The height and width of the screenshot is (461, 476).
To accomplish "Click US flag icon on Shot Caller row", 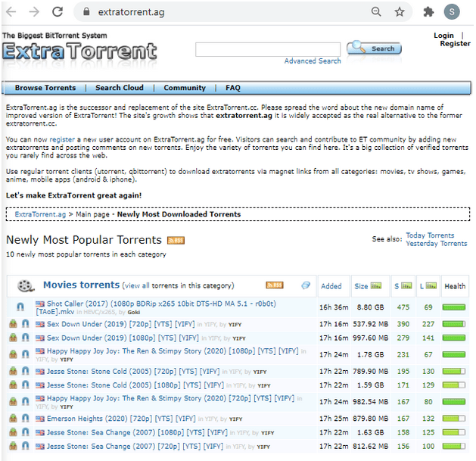I will click(x=40, y=304).
